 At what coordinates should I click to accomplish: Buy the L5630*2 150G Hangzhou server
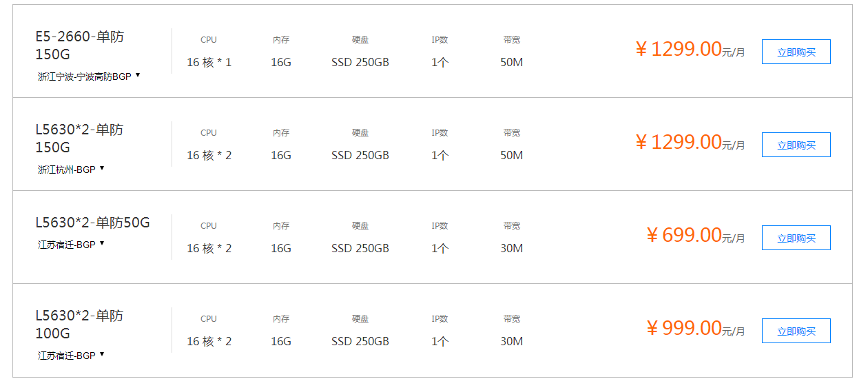pyautogui.click(x=796, y=145)
